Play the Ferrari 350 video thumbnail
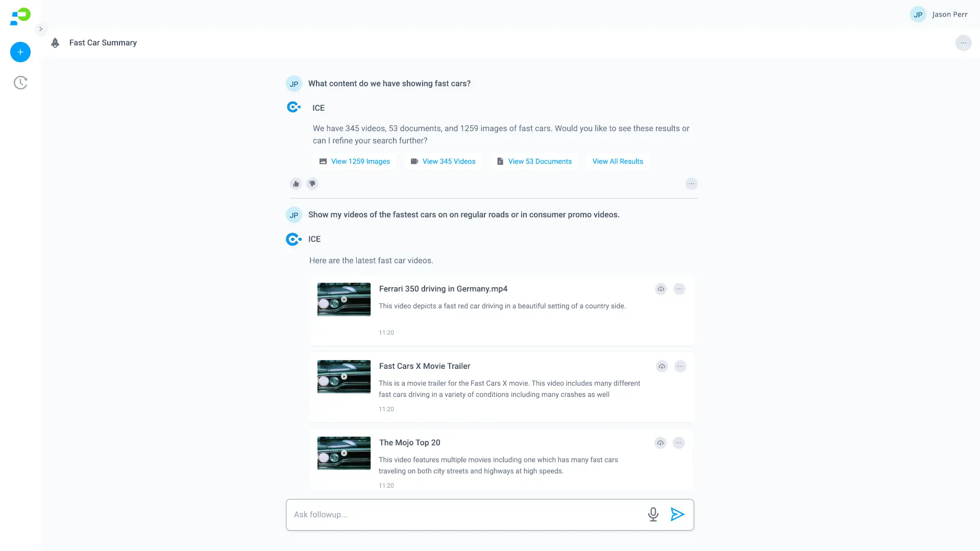 (x=344, y=299)
